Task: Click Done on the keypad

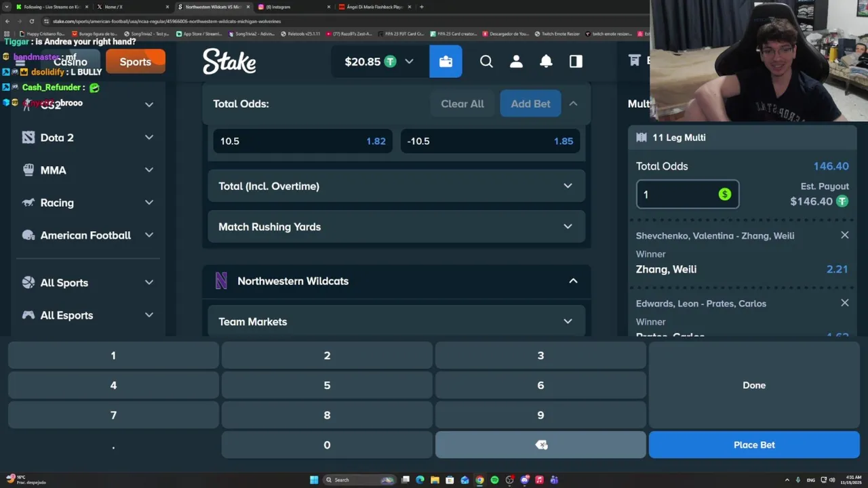Action: click(x=754, y=385)
